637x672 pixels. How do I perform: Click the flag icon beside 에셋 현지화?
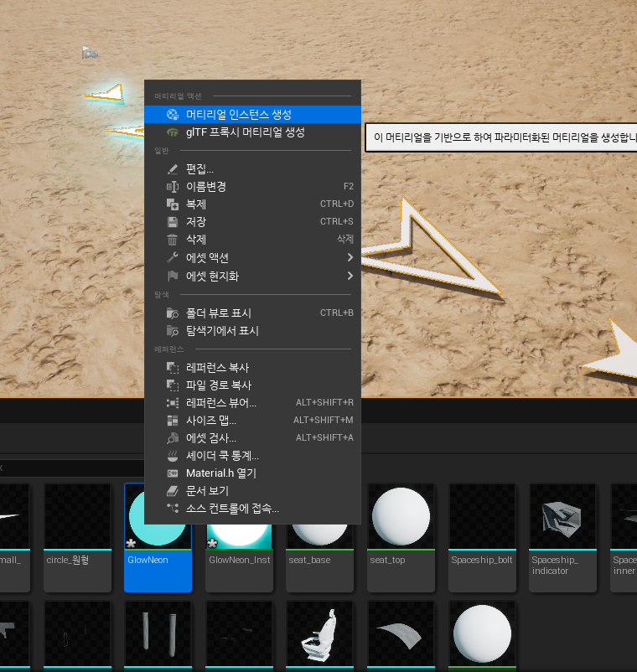tap(173, 276)
